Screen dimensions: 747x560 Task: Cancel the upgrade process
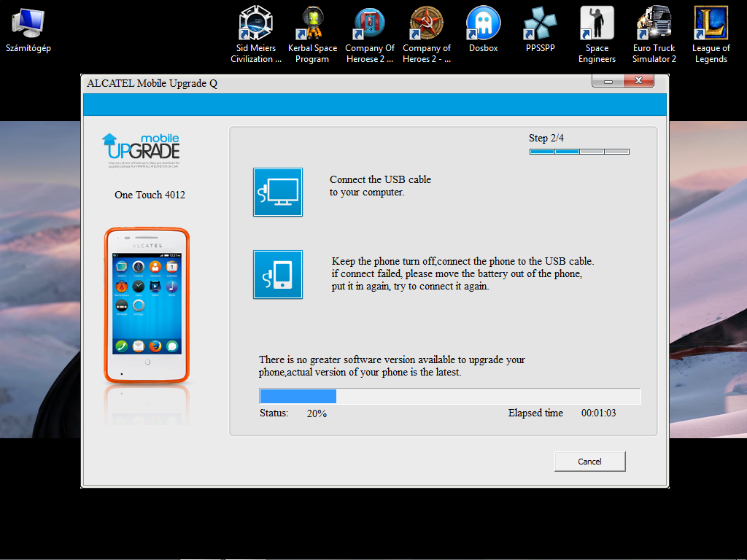click(x=589, y=462)
